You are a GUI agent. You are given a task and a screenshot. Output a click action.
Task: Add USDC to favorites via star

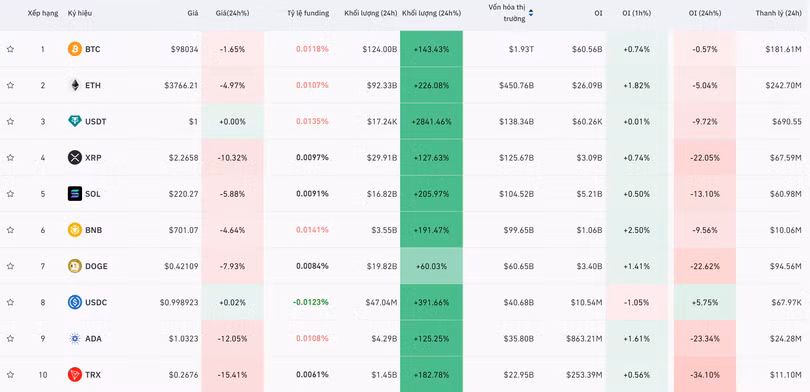point(10,303)
